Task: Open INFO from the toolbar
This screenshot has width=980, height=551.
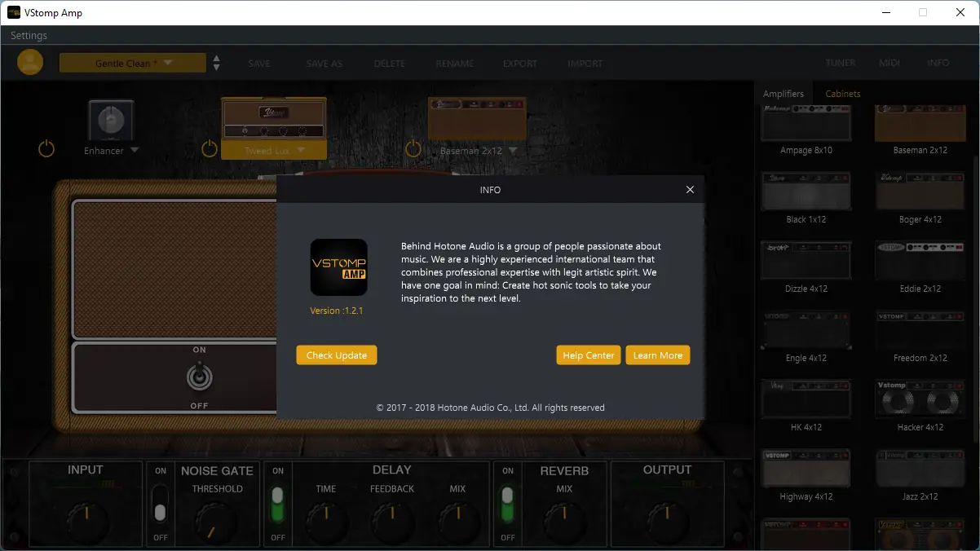Action: tap(938, 63)
